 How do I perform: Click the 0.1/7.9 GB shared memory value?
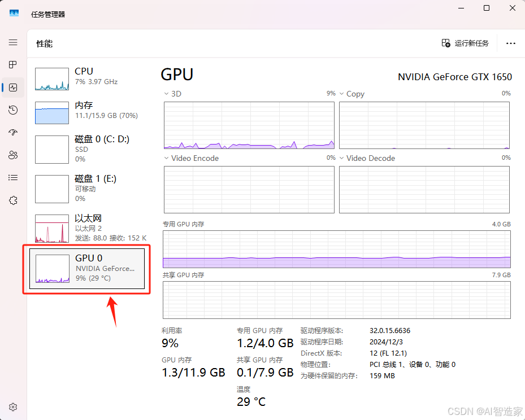(x=265, y=373)
